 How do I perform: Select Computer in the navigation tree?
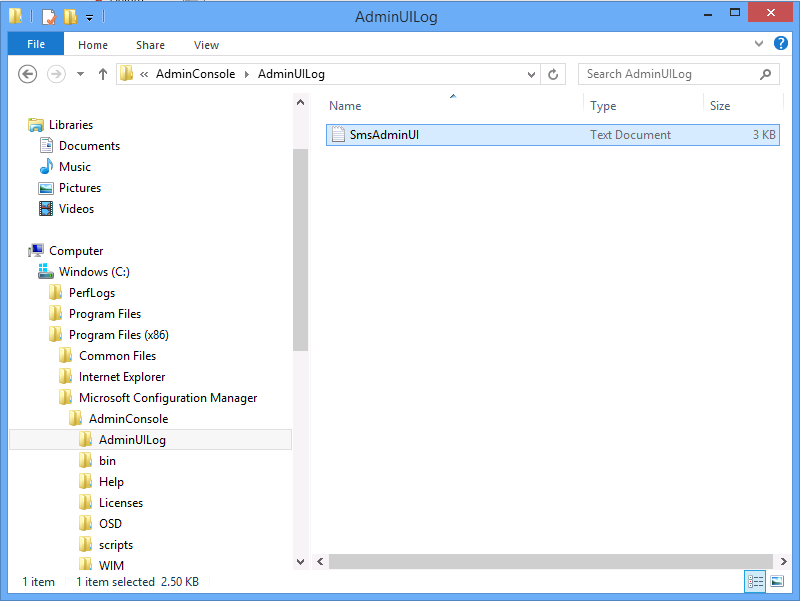coord(76,251)
